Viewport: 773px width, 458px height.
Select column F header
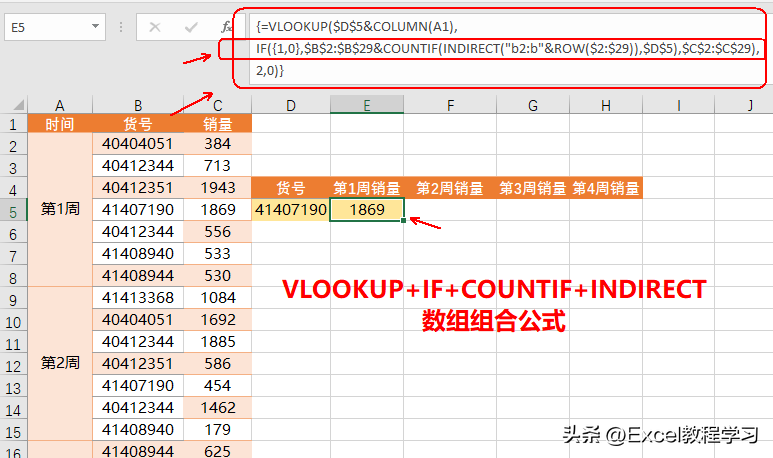click(x=450, y=105)
